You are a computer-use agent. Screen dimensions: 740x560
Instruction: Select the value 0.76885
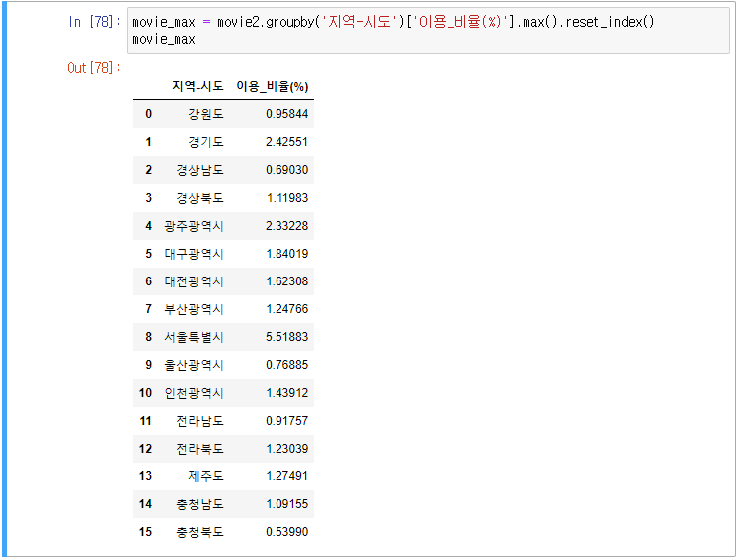[x=286, y=365]
